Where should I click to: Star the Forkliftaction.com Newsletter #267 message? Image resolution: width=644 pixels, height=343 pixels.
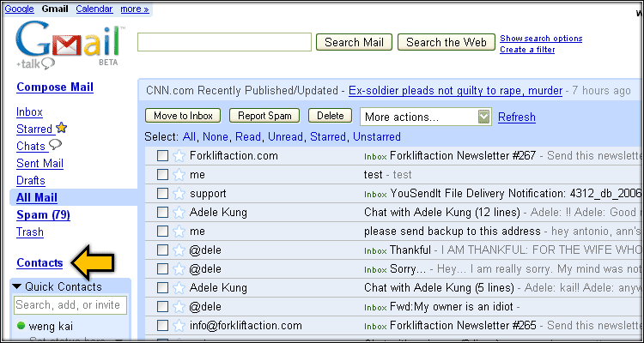[x=179, y=156]
